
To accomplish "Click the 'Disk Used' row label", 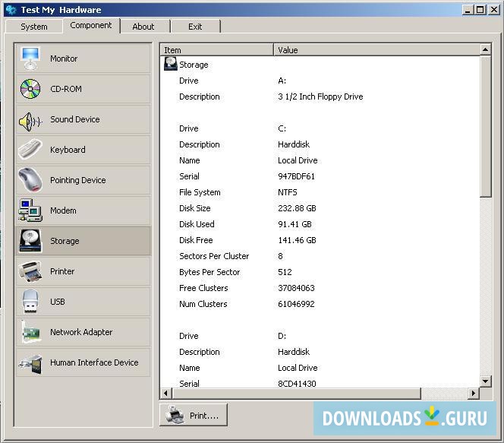I will coord(197,224).
